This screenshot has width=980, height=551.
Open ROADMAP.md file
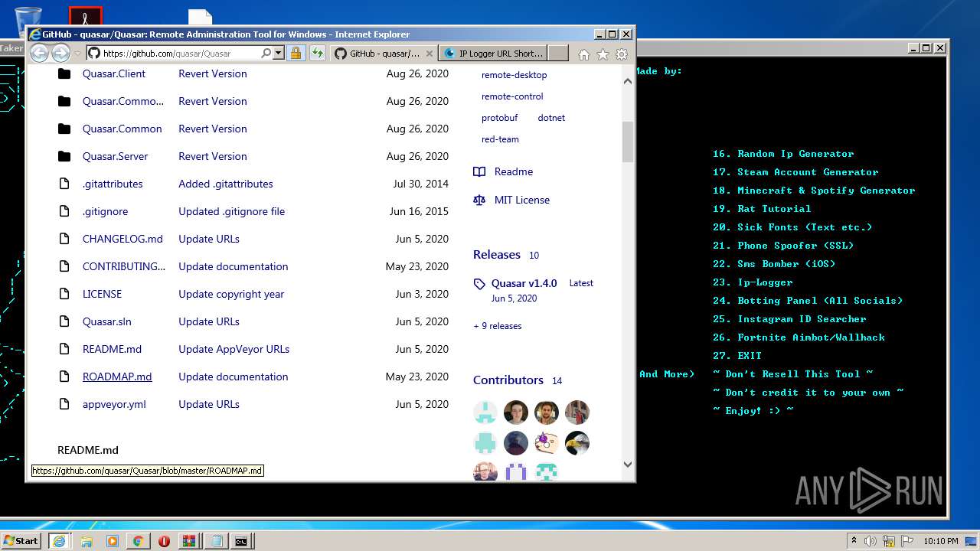click(x=117, y=377)
